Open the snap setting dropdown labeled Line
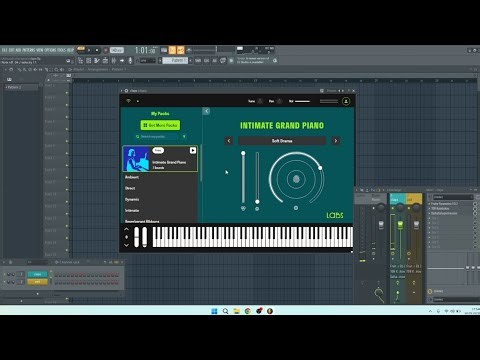The image size is (480, 360). point(147,60)
